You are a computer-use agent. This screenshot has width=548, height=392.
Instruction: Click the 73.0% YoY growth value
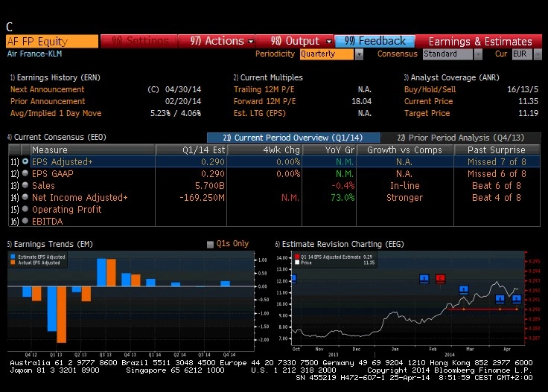(x=342, y=197)
